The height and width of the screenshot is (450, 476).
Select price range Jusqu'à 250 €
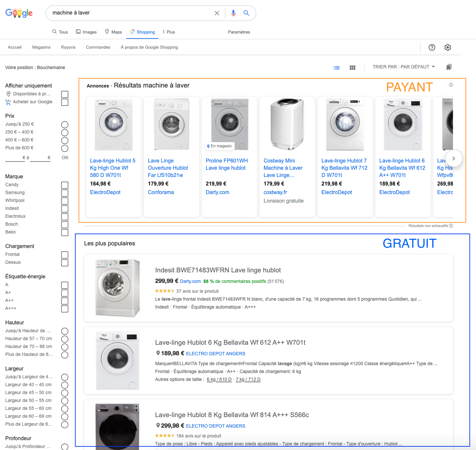pyautogui.click(x=65, y=125)
